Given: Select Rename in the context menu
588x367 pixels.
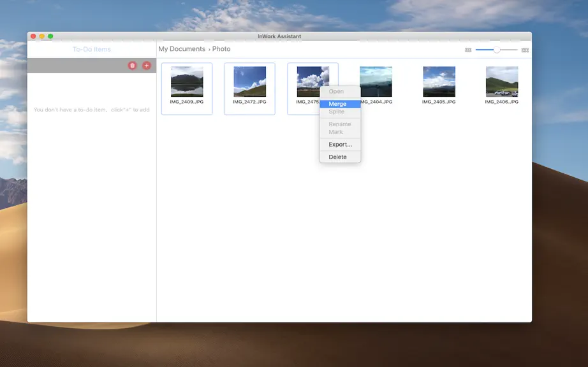Looking at the screenshot, I should (340, 124).
